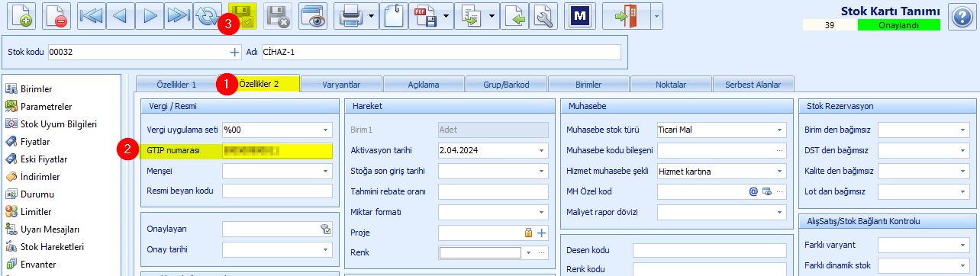The image size is (980, 276).
Task: Open Durumu in the left sidebar
Action: 37,194
